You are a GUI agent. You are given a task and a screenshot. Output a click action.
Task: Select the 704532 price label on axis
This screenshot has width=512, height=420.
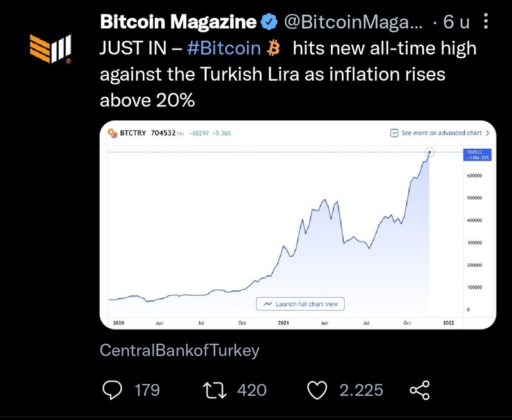[x=474, y=154]
